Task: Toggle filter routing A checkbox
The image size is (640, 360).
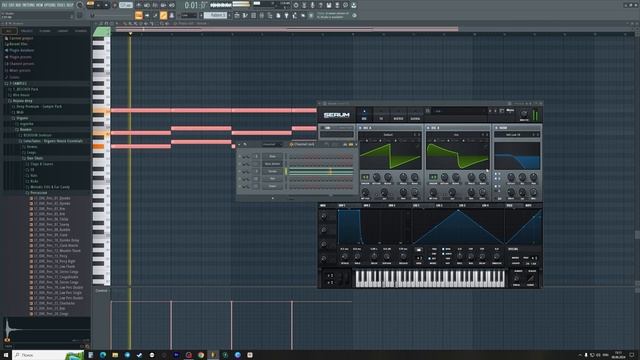Action: pyautogui.click(x=496, y=174)
